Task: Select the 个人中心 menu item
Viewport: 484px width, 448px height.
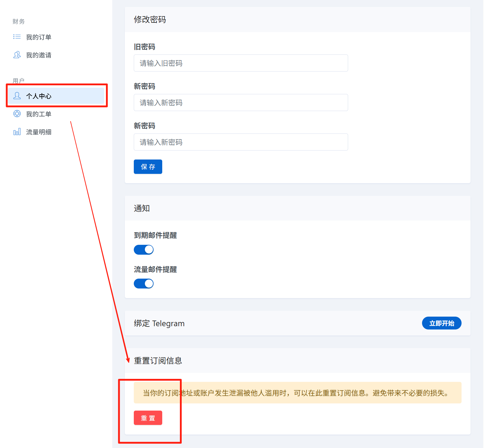Action: coord(39,96)
